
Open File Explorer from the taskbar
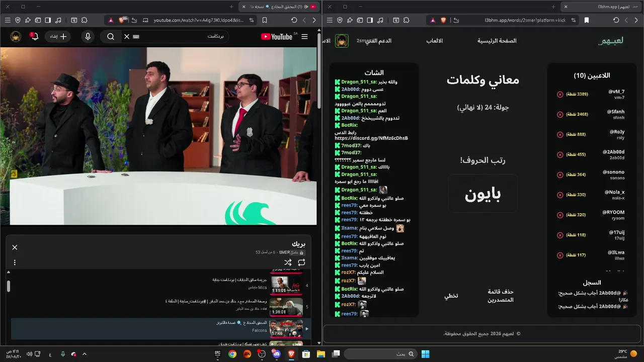320,354
